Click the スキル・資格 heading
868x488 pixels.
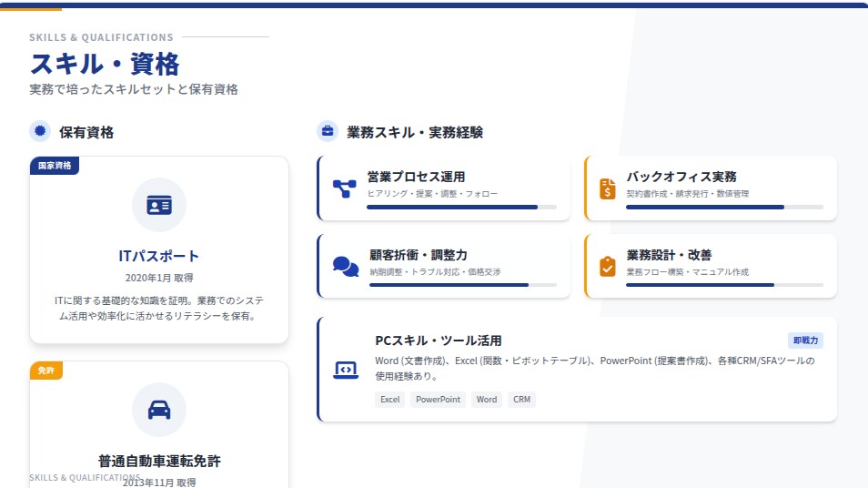105,64
